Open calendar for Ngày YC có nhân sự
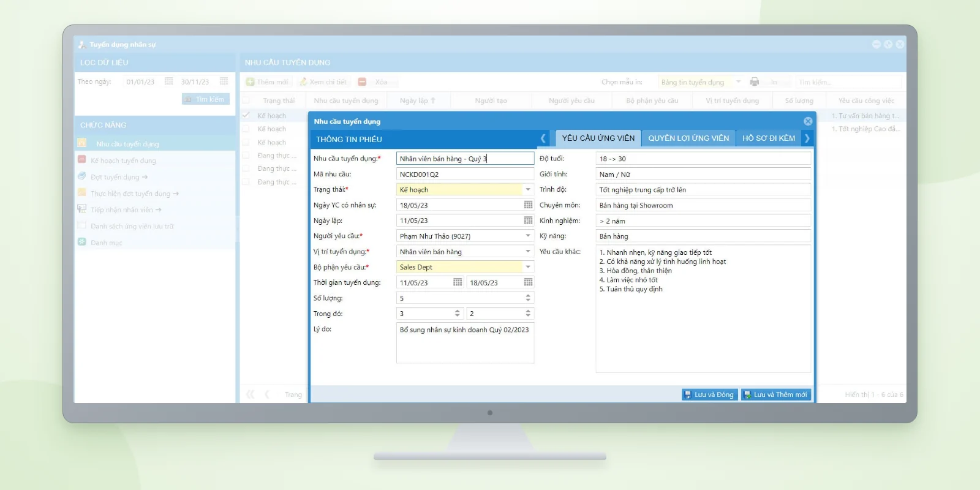Screen dimensions: 980x490 click(x=528, y=205)
